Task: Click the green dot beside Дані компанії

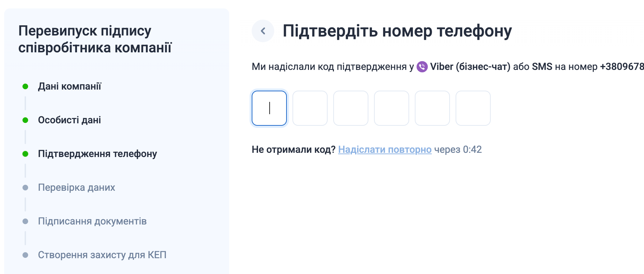Action: point(25,86)
